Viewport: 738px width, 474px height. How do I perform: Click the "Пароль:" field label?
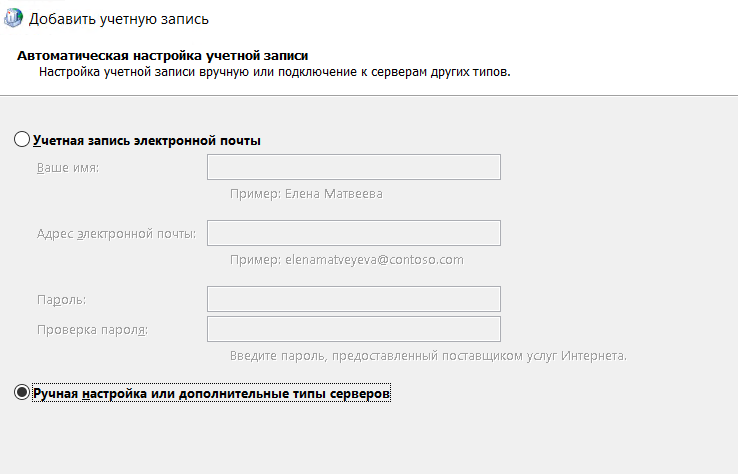(x=61, y=300)
